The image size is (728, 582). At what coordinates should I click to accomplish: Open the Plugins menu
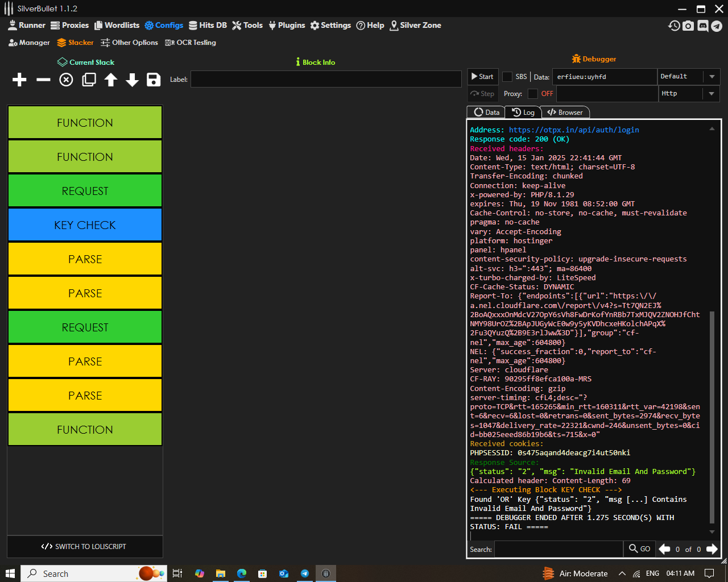click(x=287, y=25)
